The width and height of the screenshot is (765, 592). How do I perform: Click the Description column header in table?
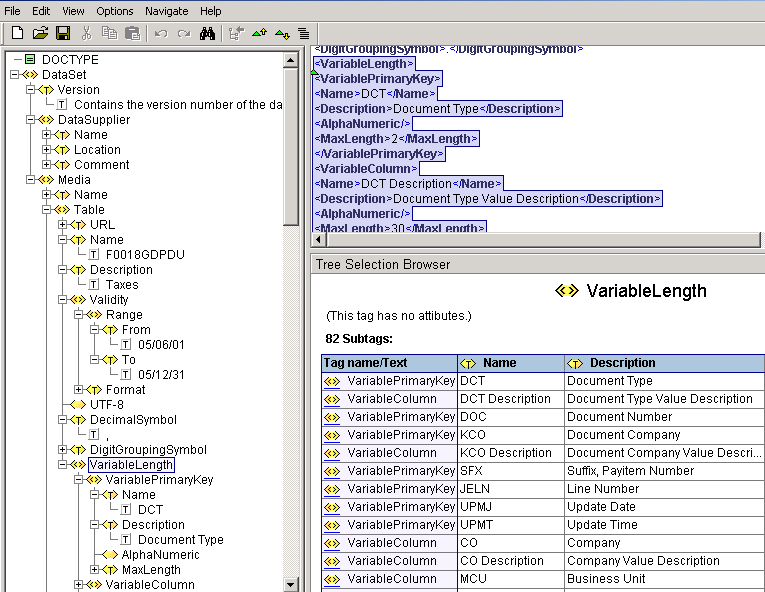click(x=664, y=363)
